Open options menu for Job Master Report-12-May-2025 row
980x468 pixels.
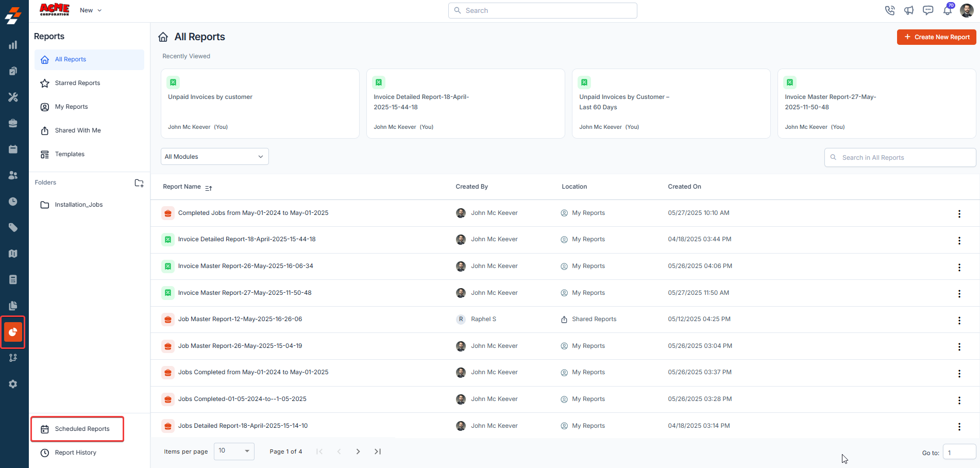(959, 321)
